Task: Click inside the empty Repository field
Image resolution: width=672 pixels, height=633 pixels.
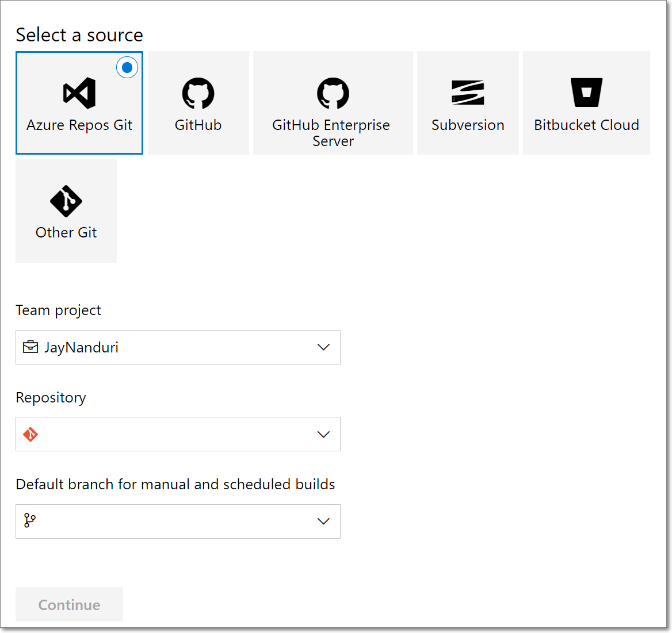Action: click(178, 434)
